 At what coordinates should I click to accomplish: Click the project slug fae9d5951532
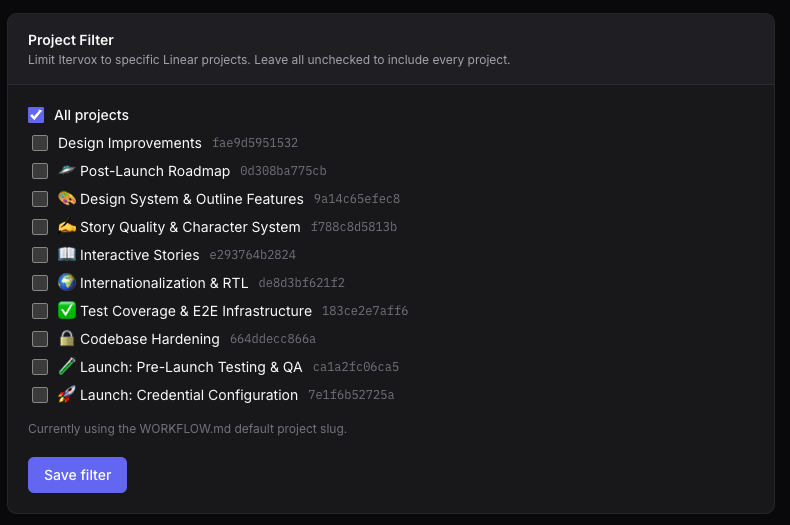pos(255,144)
